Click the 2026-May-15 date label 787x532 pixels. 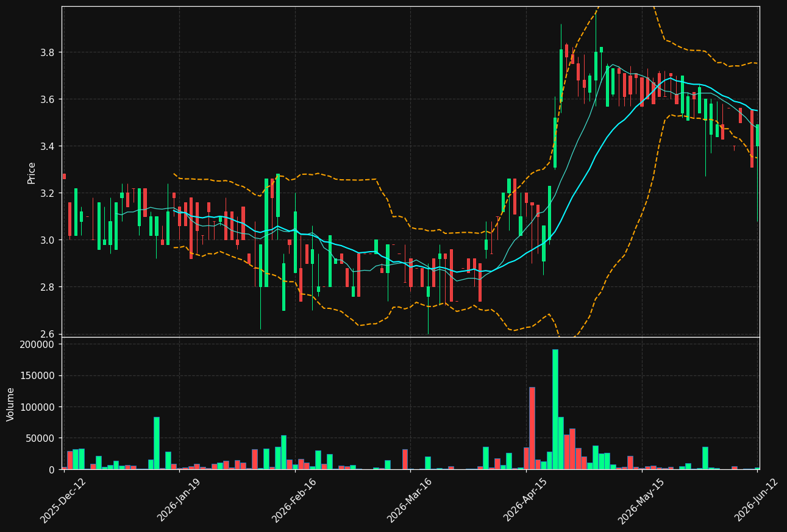coord(641,500)
